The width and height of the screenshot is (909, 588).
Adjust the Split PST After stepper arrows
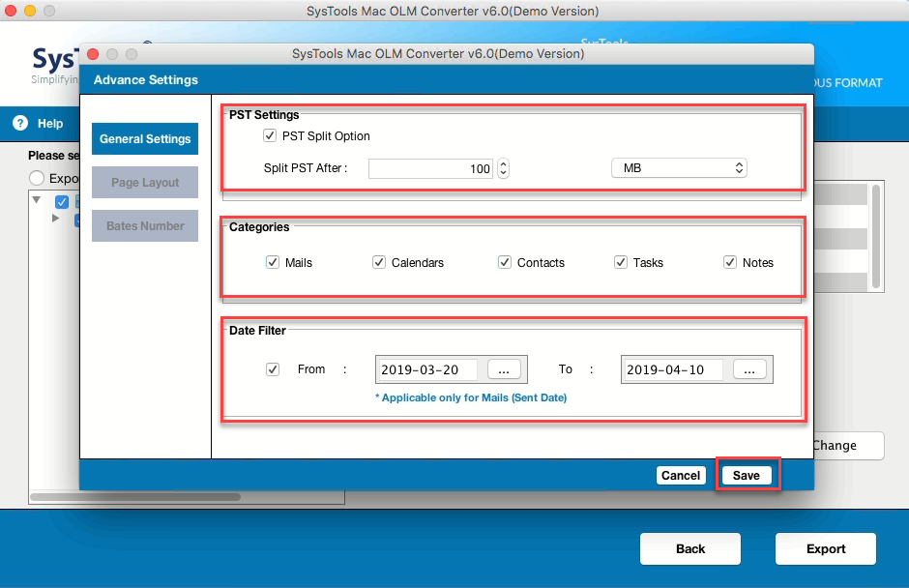(x=503, y=168)
